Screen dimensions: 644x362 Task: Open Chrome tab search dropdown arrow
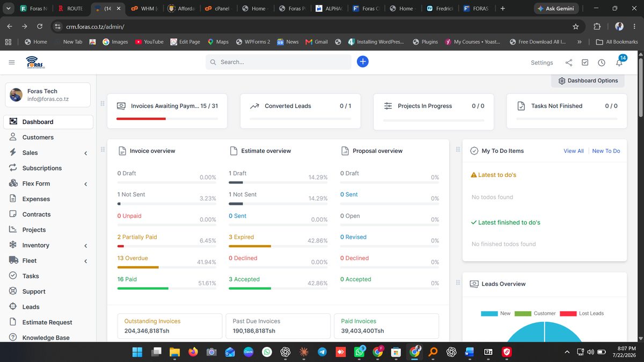tap(8, 9)
